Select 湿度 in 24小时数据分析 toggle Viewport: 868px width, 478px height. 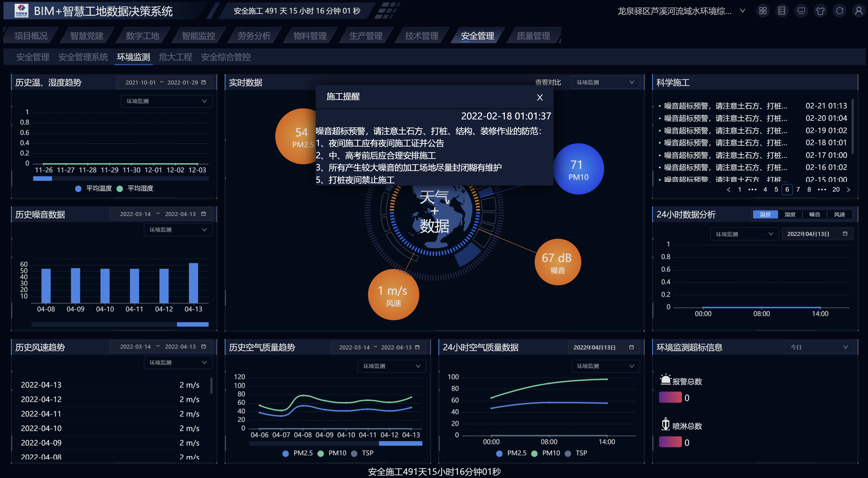click(790, 214)
